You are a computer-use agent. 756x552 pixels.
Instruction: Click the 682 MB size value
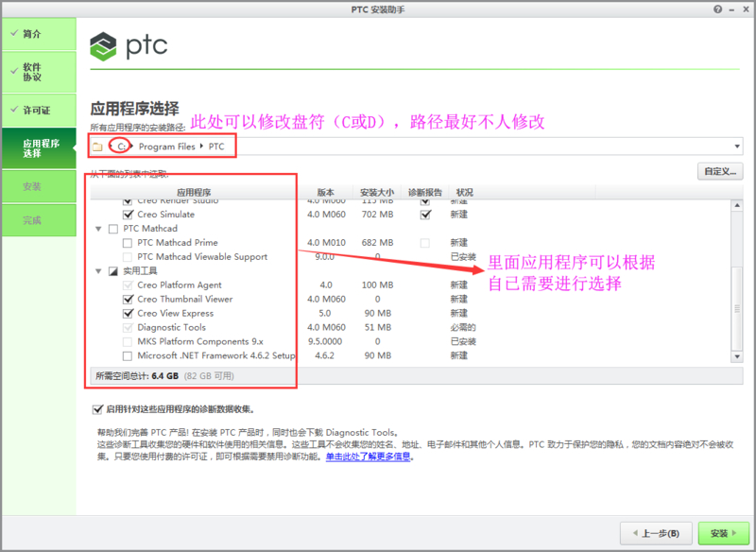[377, 243]
